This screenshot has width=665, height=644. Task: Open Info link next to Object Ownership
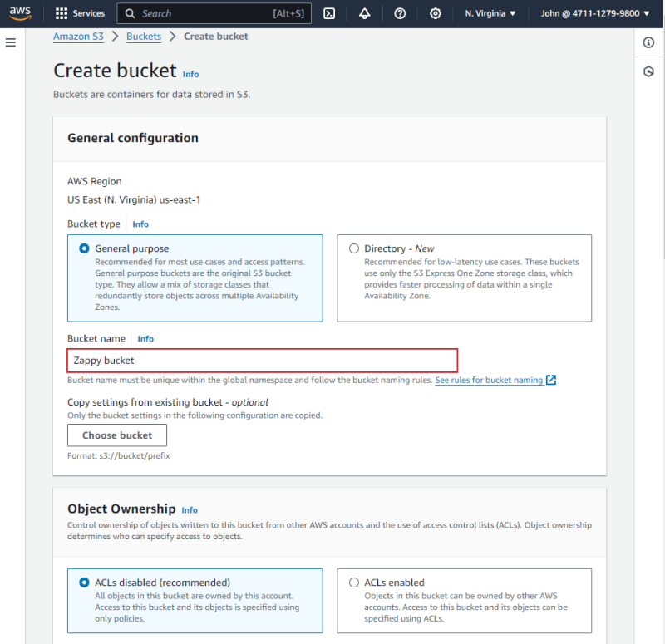click(x=190, y=510)
